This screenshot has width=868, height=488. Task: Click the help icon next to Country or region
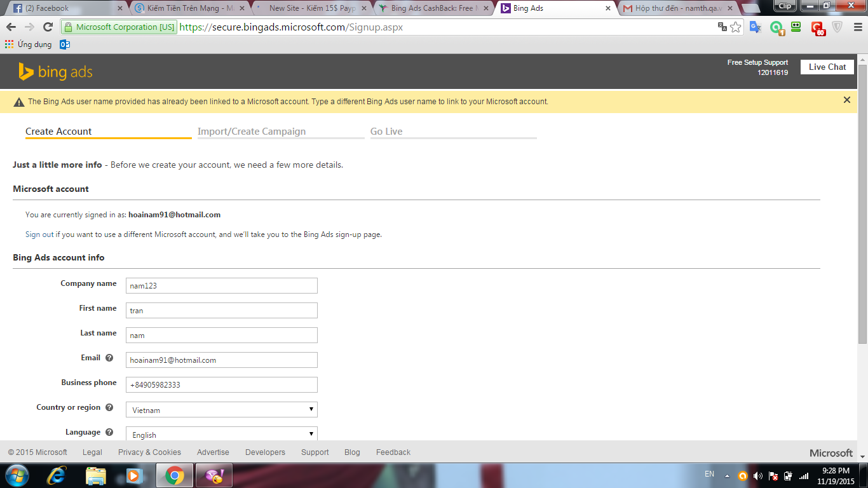109,407
